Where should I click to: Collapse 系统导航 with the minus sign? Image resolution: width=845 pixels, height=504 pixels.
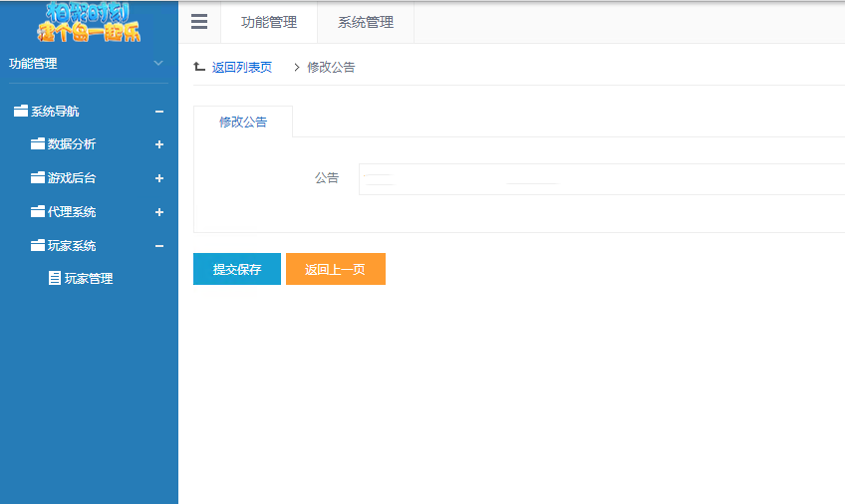(159, 112)
